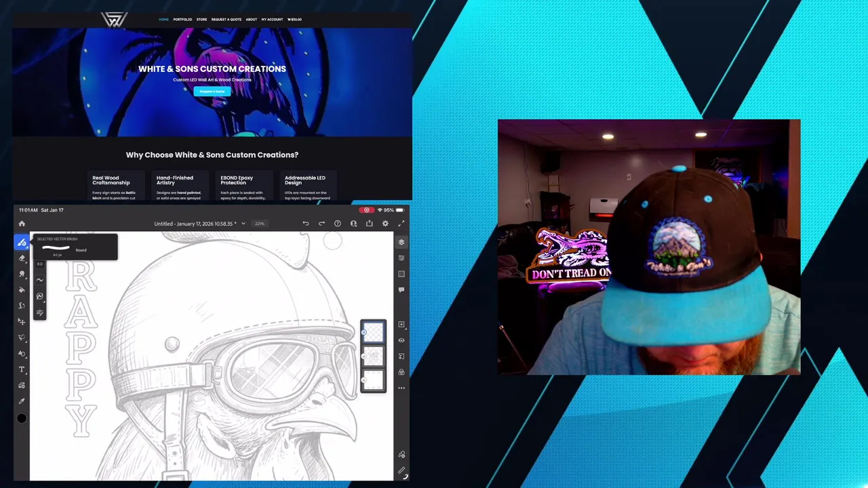Toggle the selected layer's visibility eye

click(x=401, y=340)
